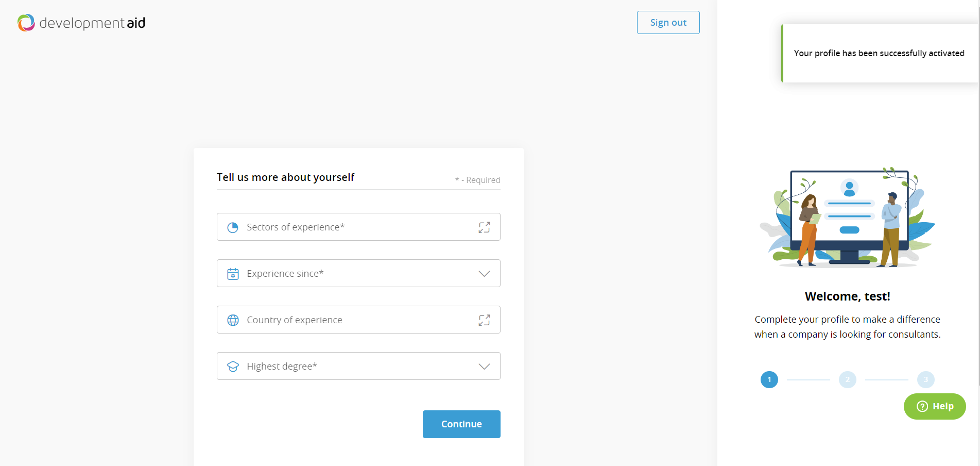Image resolution: width=980 pixels, height=466 pixels.
Task: Expand the Experience since dropdown
Action: point(484,273)
